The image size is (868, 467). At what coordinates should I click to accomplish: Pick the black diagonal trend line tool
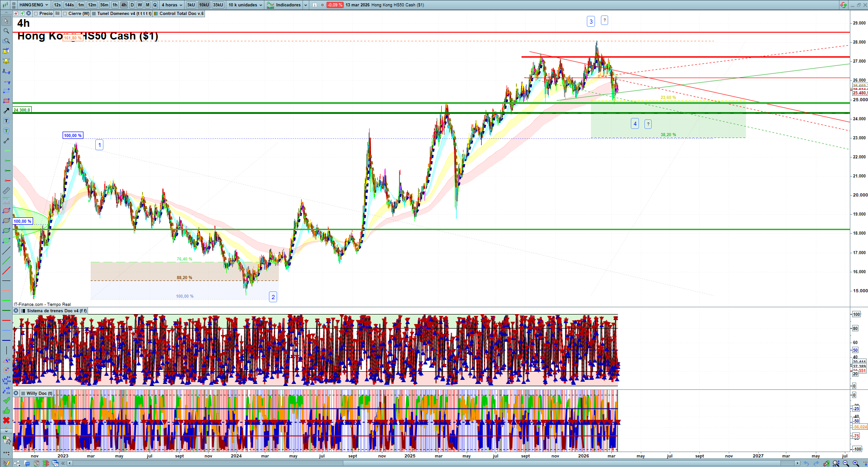coord(6,251)
